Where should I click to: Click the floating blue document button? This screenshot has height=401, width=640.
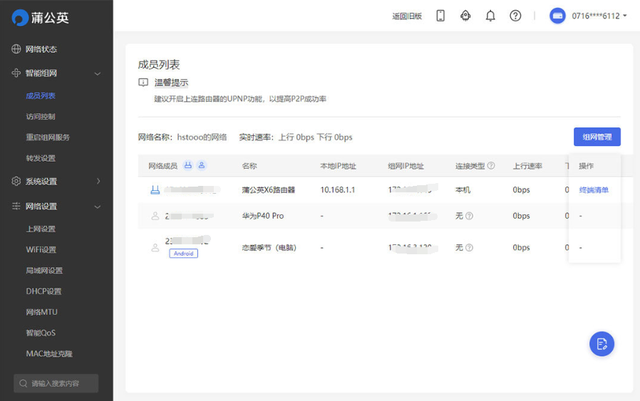(601, 343)
